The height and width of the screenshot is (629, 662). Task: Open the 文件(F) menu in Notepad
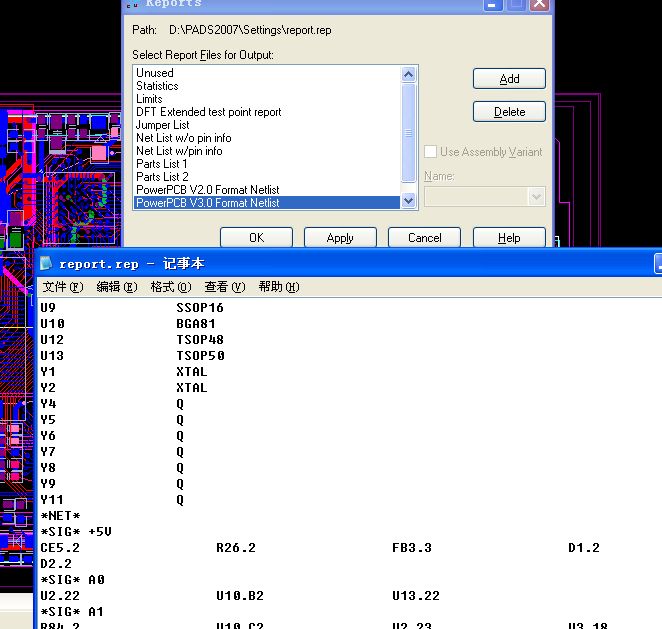point(62,287)
